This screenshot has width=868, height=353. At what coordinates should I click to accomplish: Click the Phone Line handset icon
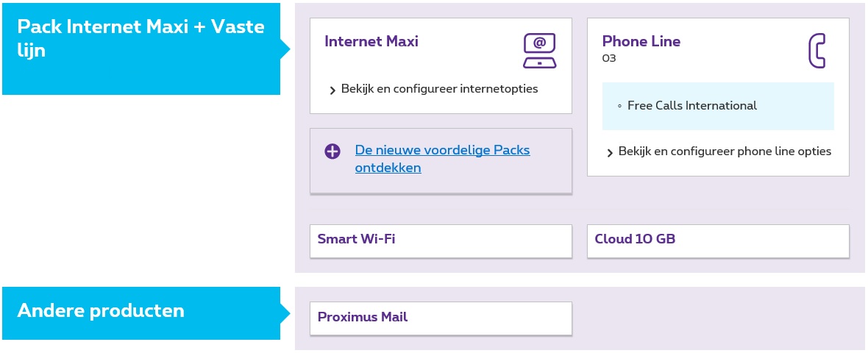817,51
